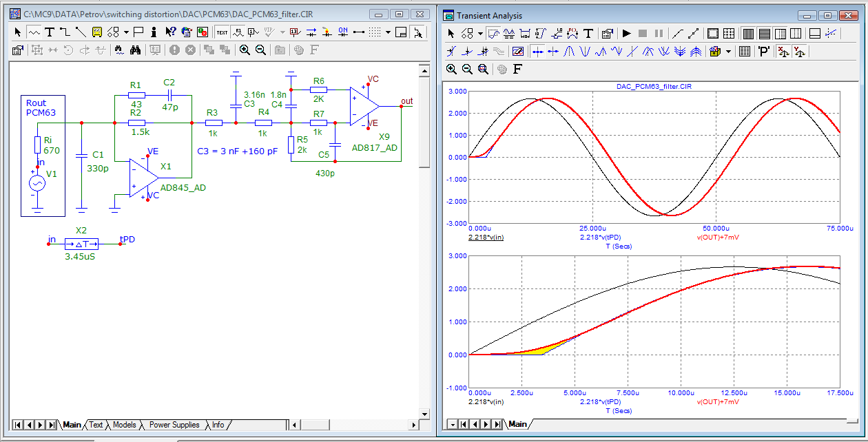The image size is (868, 442).
Task: Select the schematic Main tab
Action: (x=72, y=425)
